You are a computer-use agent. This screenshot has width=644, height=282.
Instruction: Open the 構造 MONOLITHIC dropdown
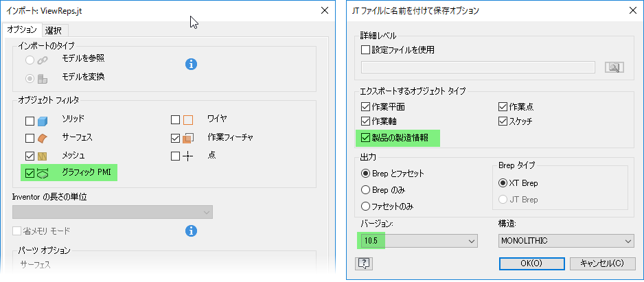click(566, 241)
